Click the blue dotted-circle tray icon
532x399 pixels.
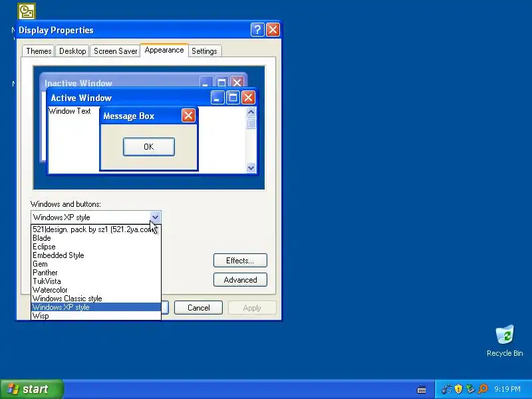[446, 389]
